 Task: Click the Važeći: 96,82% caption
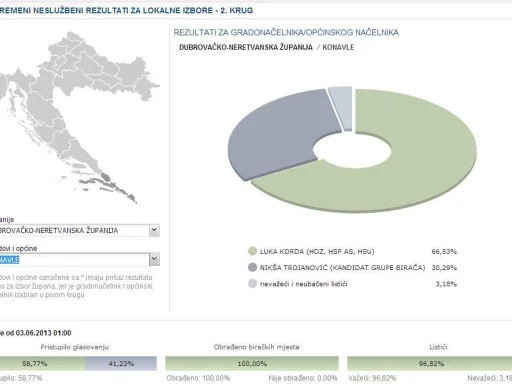(x=372, y=378)
